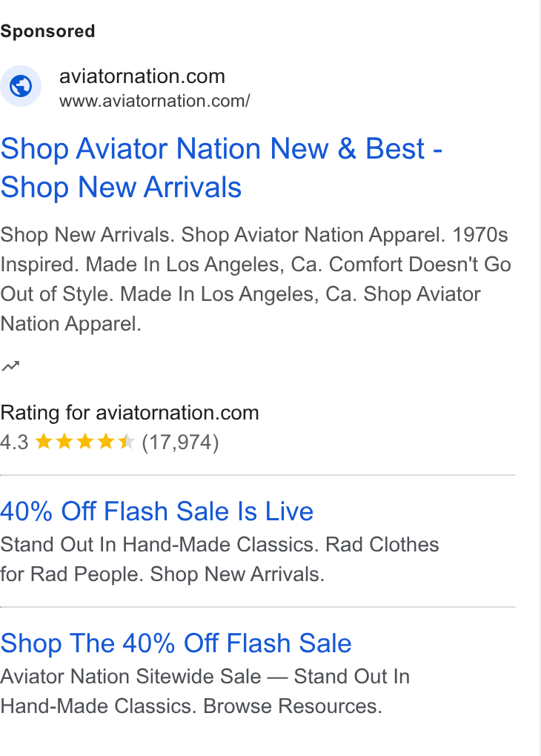Image resolution: width=541 pixels, height=756 pixels.
Task: Click the Stand Out In Hand-Made Classics description
Action: tap(219, 560)
